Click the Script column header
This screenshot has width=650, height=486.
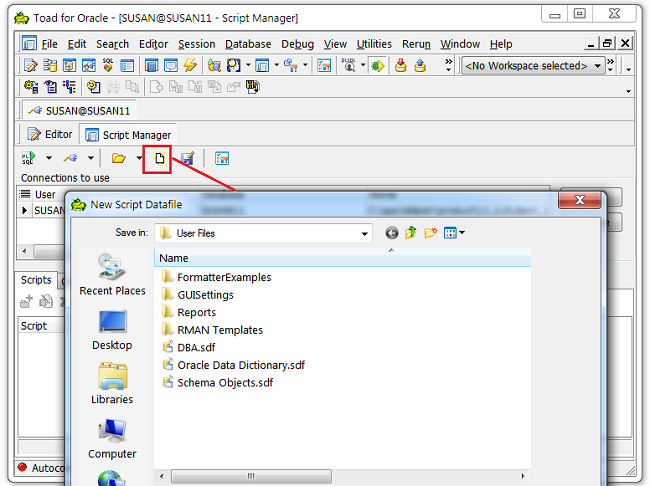(41, 326)
